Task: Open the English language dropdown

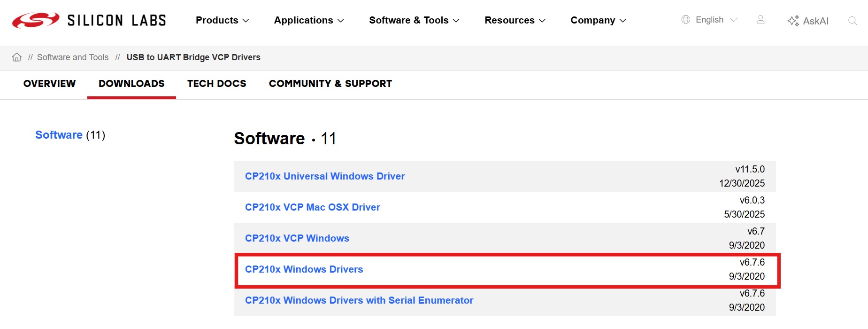Action: [x=716, y=20]
